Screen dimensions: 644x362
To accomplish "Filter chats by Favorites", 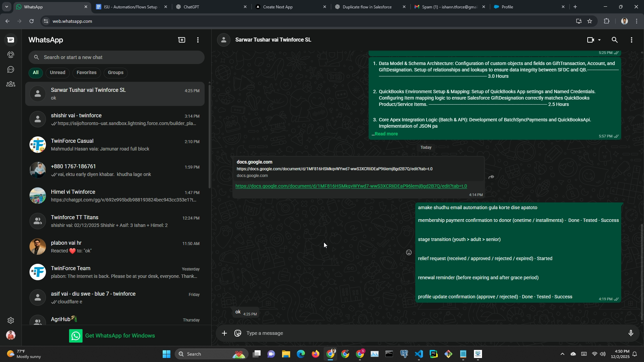I will point(86,72).
